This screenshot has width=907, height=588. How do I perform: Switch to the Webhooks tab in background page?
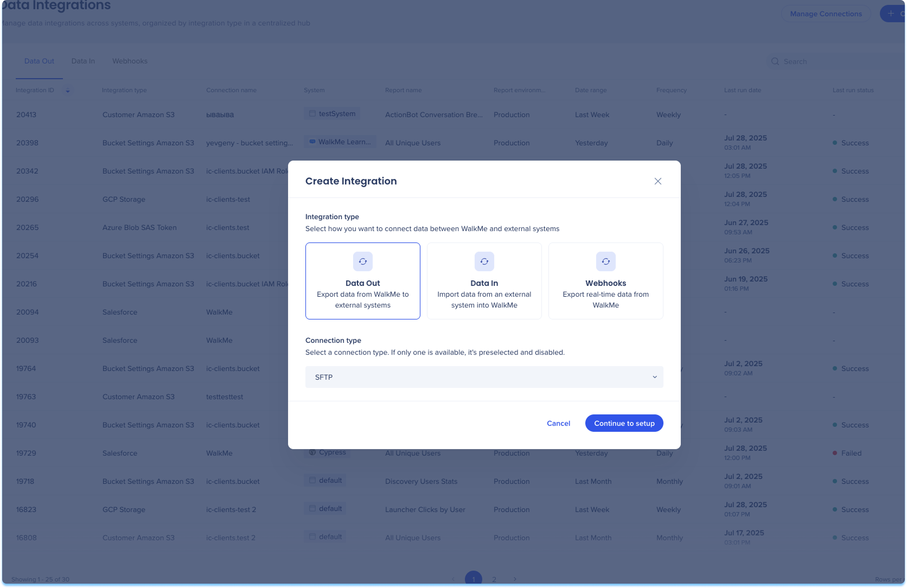point(130,61)
